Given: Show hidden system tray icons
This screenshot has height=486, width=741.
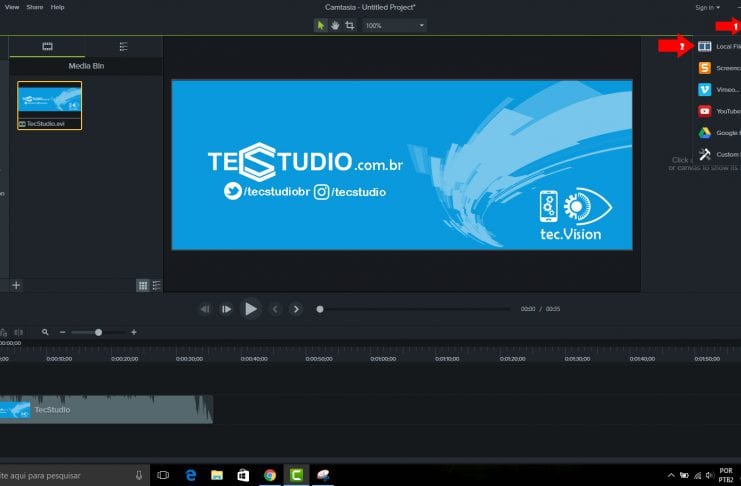Looking at the screenshot, I should click(x=671, y=476).
